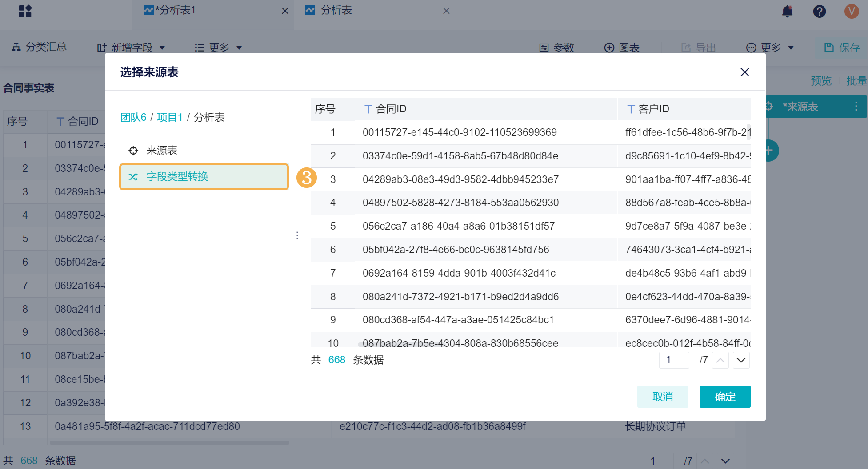Open 参数 settings in toolbar
This screenshot has width=868, height=469.
pyautogui.click(x=557, y=48)
